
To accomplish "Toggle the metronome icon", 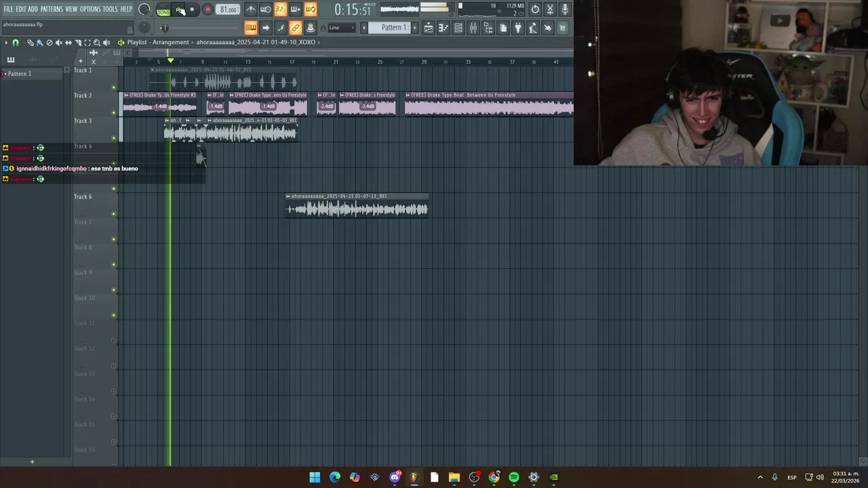I will tap(251, 9).
